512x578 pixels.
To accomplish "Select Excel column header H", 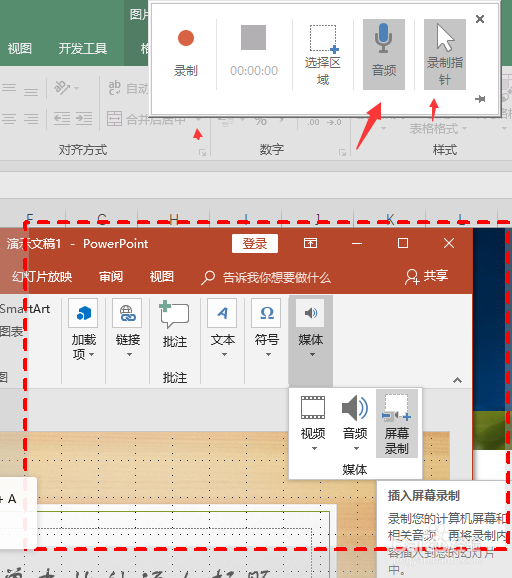I will pyautogui.click(x=174, y=219).
